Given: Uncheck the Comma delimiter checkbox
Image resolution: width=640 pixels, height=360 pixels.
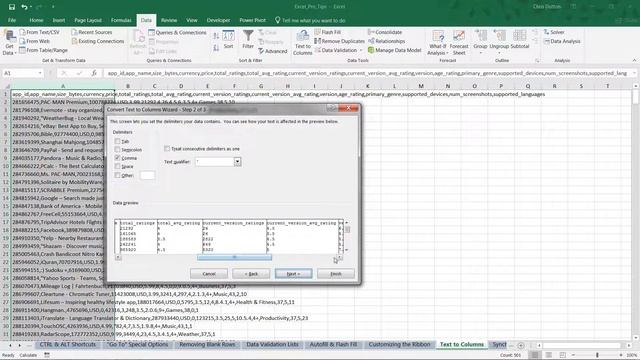Looking at the screenshot, I should (118, 158).
